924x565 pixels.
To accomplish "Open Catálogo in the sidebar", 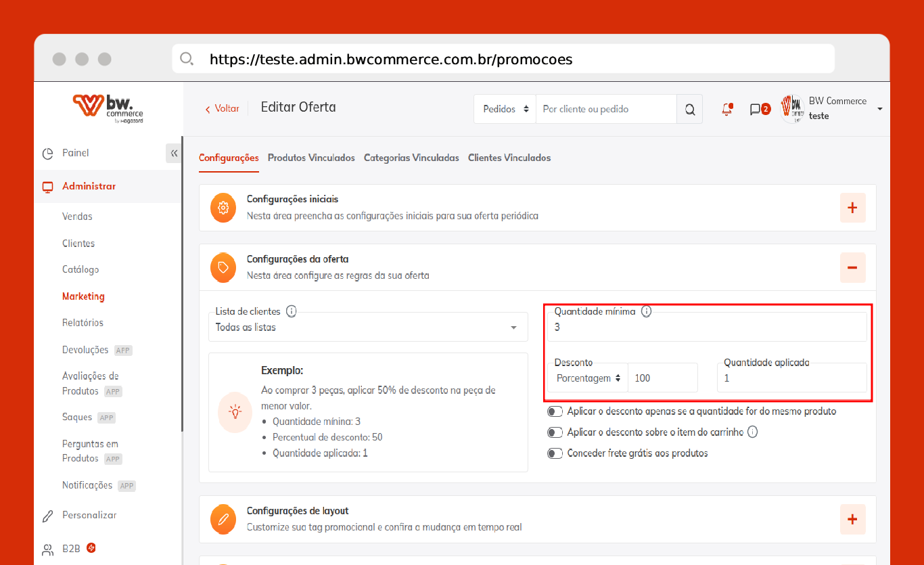I will click(80, 269).
